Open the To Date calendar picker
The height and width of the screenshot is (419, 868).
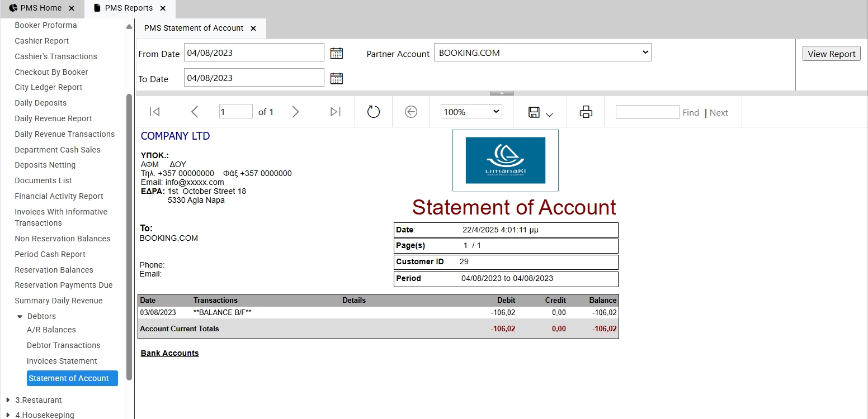click(336, 78)
